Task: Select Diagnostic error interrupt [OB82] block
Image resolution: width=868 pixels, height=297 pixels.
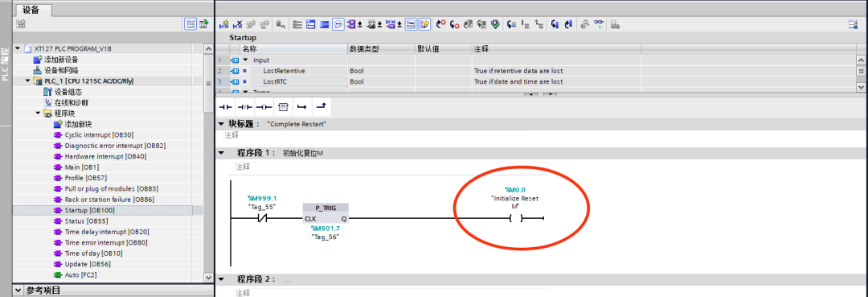Action: point(115,146)
